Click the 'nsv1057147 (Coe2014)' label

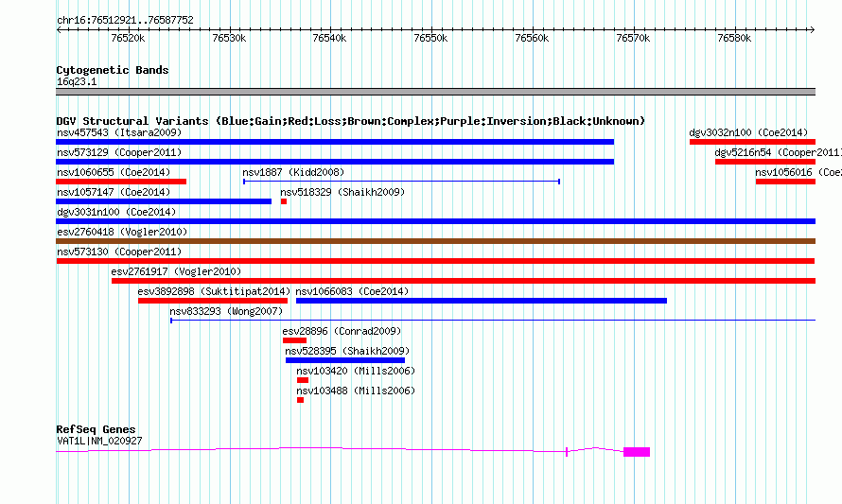pyautogui.click(x=114, y=192)
